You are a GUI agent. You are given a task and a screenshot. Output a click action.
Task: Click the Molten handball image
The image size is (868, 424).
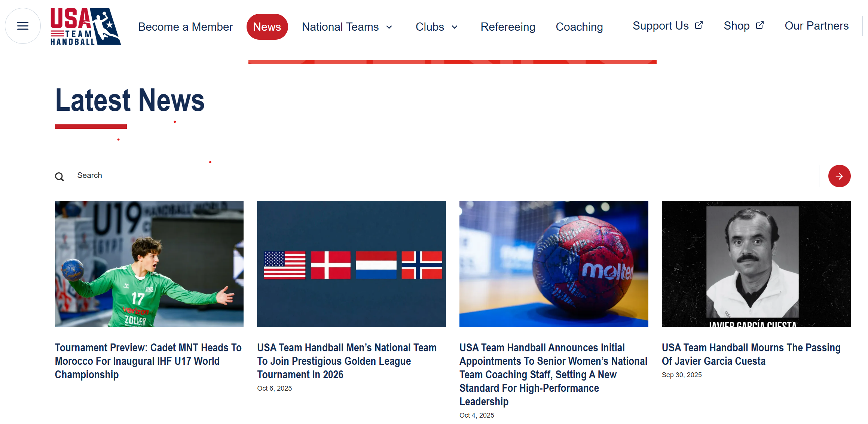tap(554, 264)
